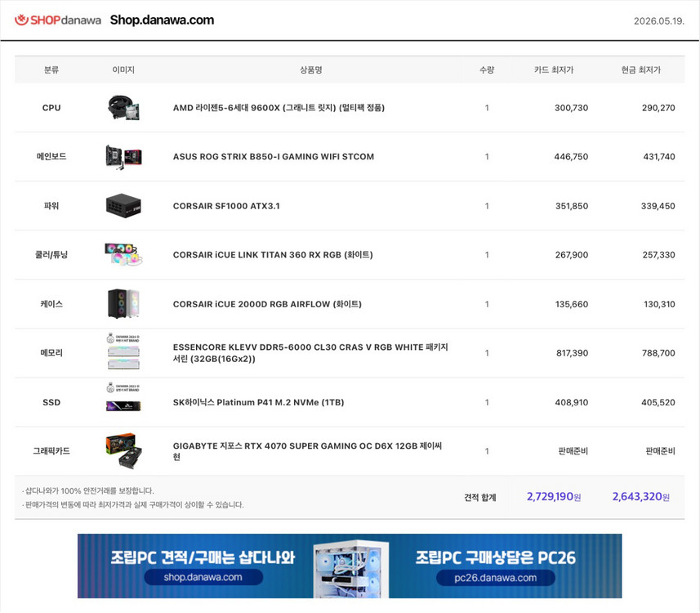Click the SHOPdanawa logo
Screen dimensions: 700x613
pyautogui.click(x=58, y=20)
